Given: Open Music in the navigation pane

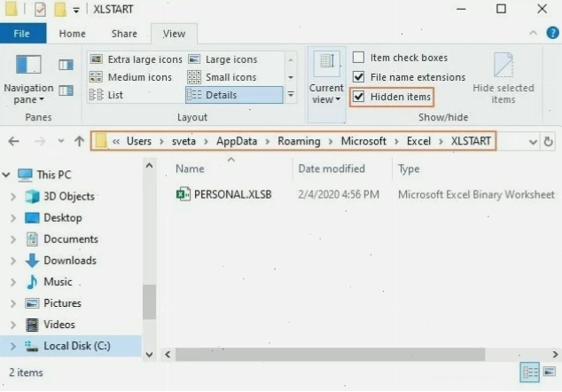Looking at the screenshot, I should pos(49,282).
